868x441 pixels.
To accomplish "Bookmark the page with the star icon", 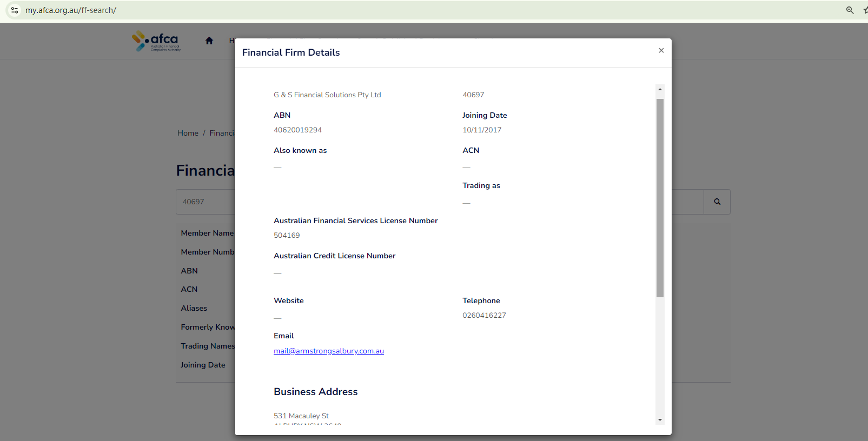I will click(x=865, y=10).
